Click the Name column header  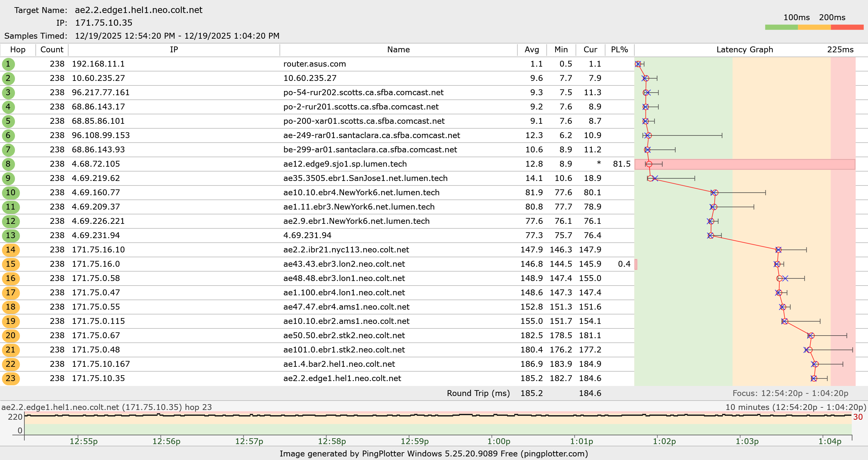(398, 50)
